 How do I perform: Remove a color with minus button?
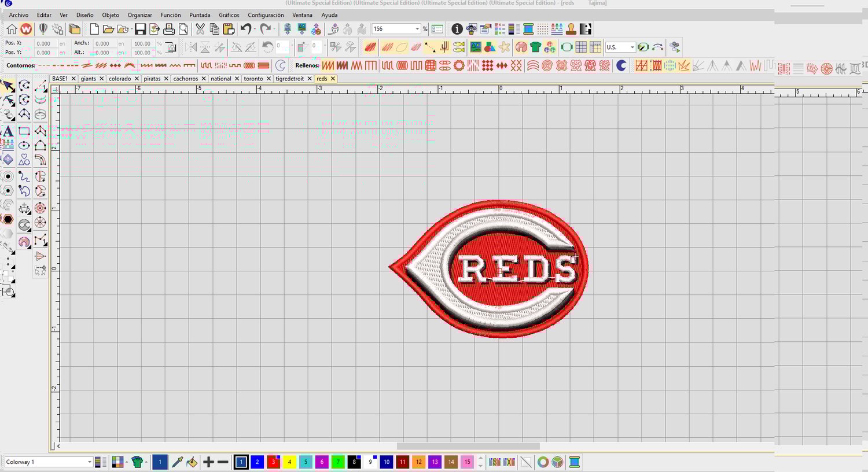pos(223,462)
